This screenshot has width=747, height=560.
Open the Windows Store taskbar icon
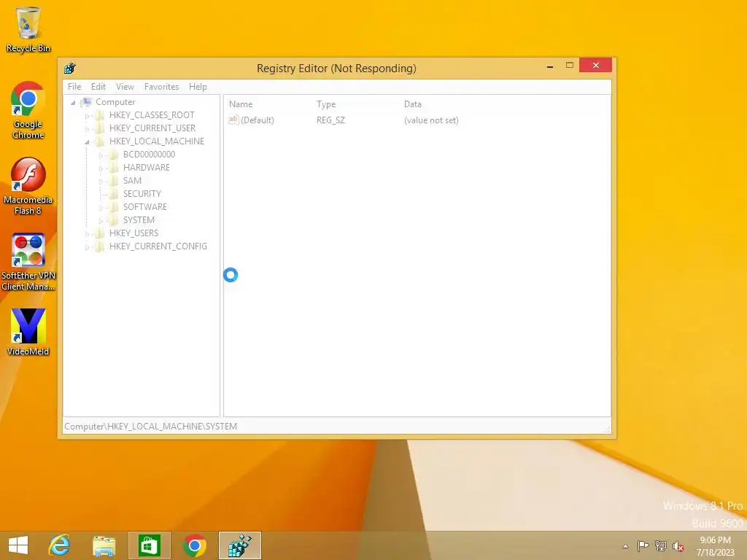point(149,545)
